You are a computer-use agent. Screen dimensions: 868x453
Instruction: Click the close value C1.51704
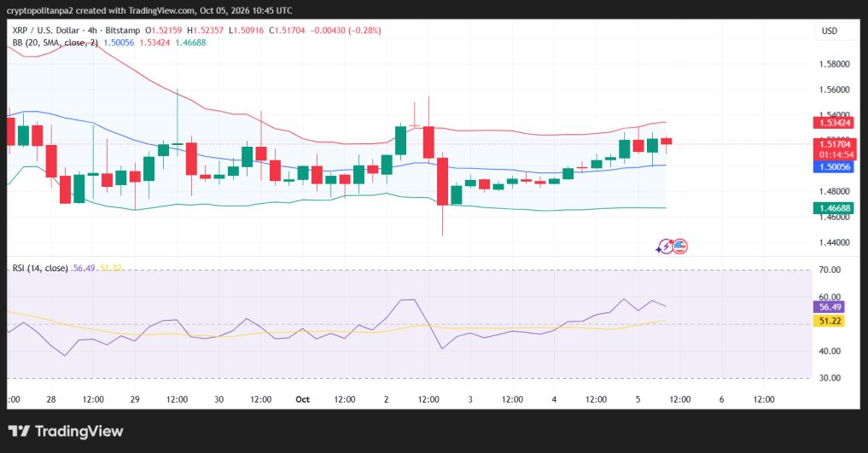point(287,31)
